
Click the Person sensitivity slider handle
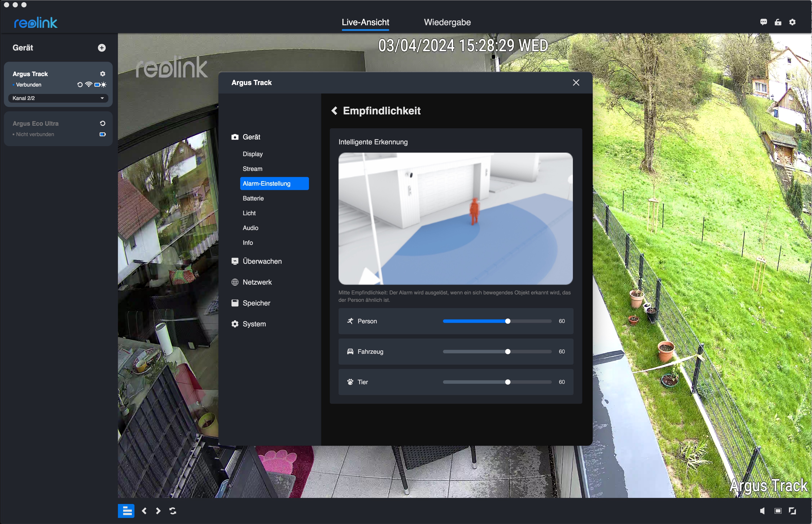pos(508,321)
